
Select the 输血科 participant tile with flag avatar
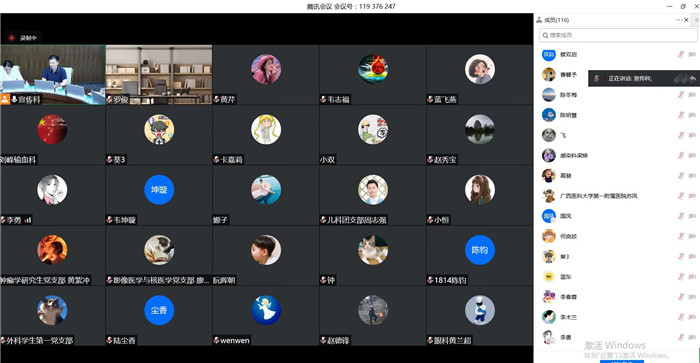[53, 135]
